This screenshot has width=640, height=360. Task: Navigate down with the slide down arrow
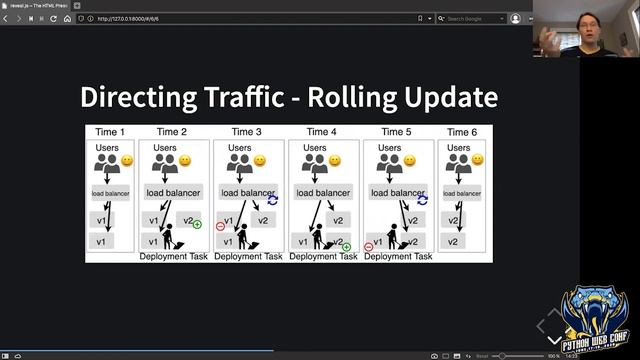pyautogui.click(x=554, y=340)
